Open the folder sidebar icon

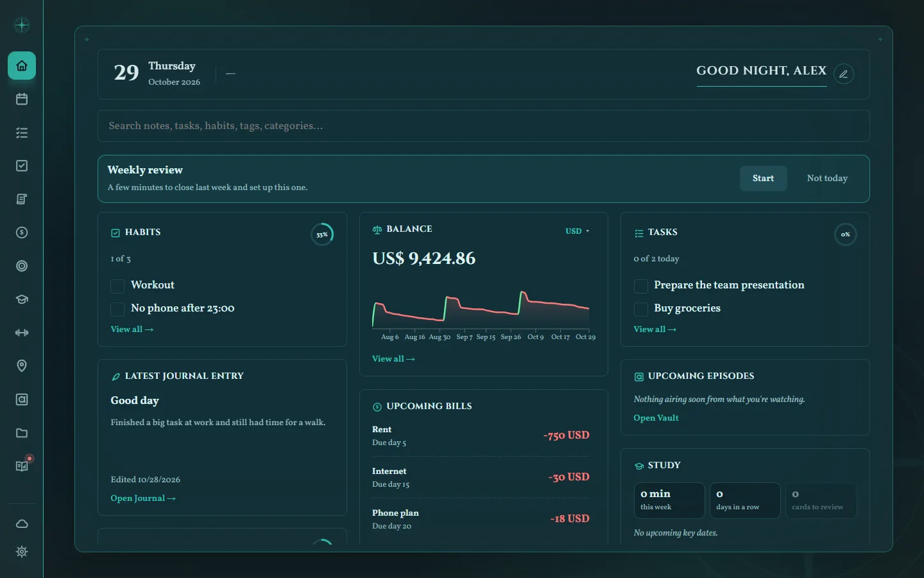(22, 433)
